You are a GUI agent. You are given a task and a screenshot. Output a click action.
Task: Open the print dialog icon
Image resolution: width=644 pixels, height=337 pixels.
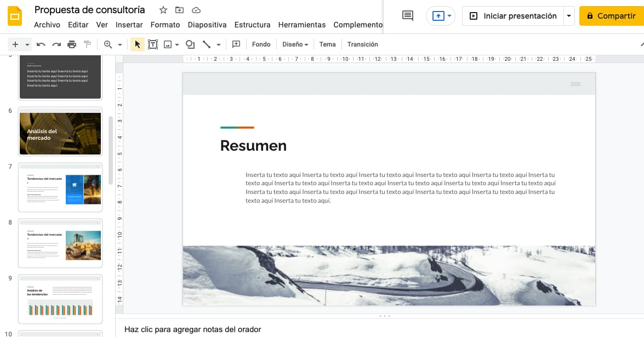pos(72,44)
